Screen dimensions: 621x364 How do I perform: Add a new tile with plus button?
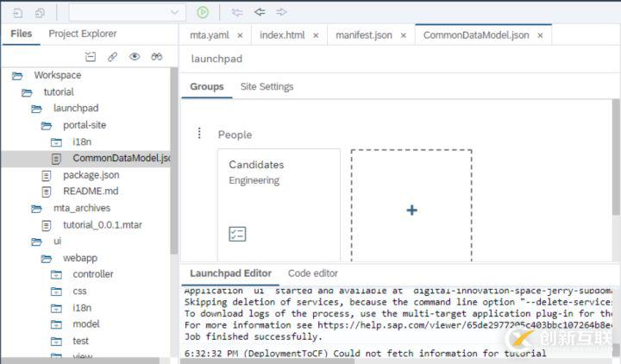411,210
